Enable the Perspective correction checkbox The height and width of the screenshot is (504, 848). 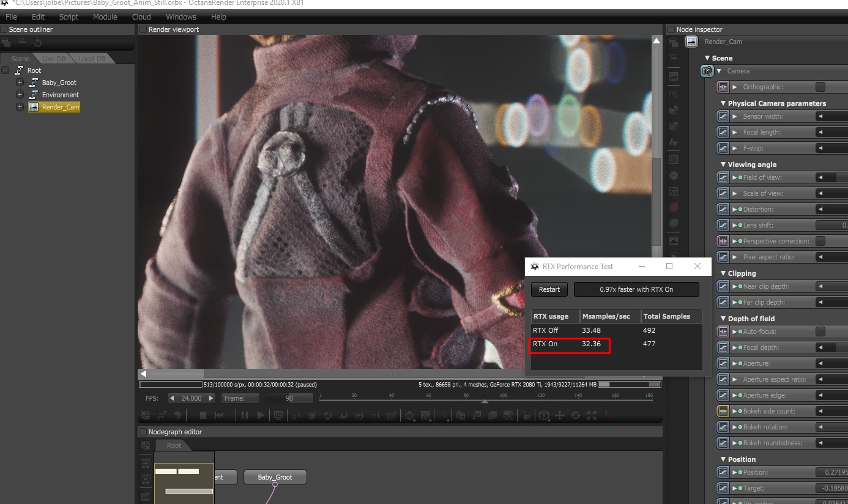(820, 241)
